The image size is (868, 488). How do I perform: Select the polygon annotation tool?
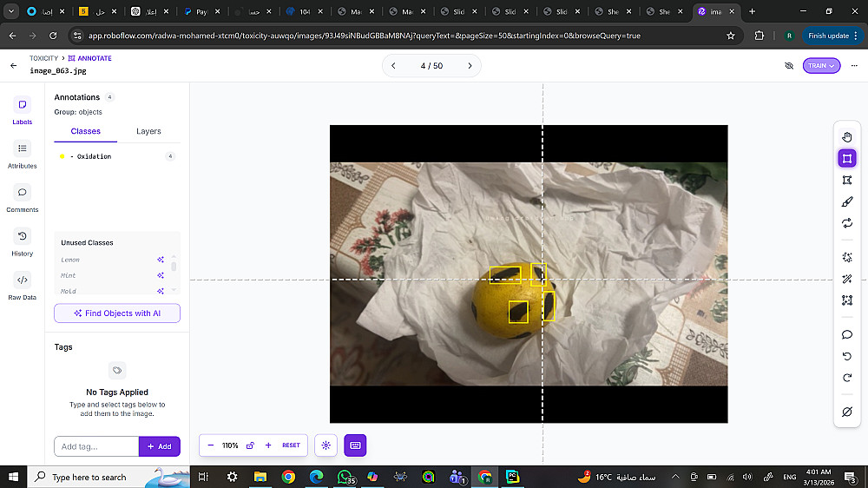pos(847,180)
